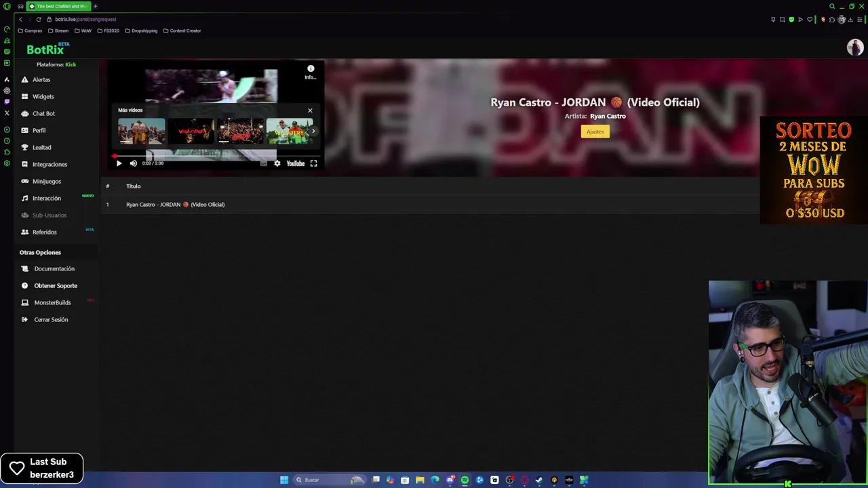The image size is (868, 488).
Task: Open the user profile avatar at top right
Action: click(854, 47)
